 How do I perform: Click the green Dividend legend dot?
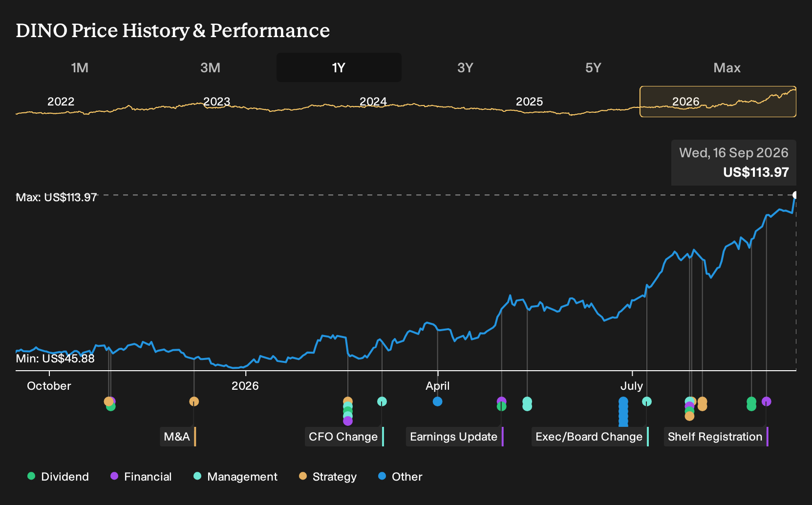click(31, 476)
